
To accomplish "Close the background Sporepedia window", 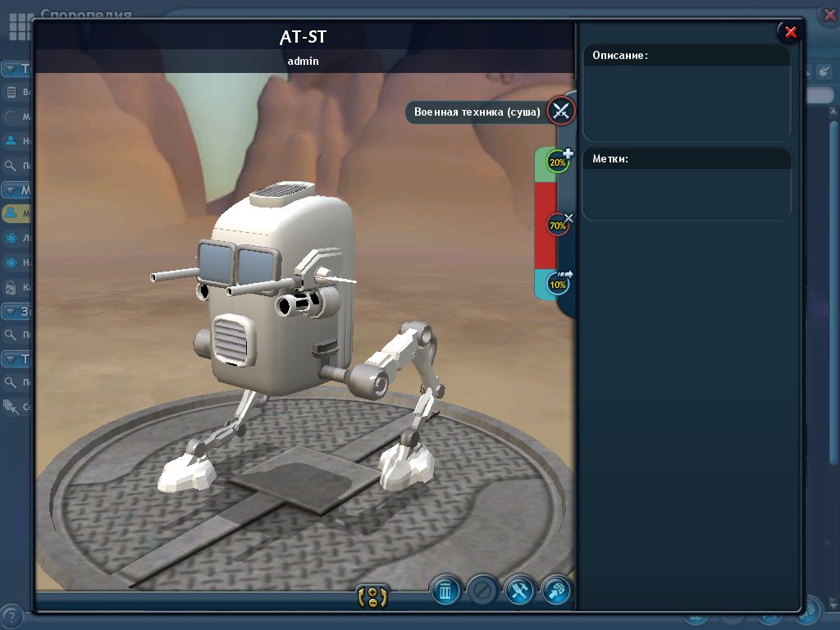I will tap(829, 14).
